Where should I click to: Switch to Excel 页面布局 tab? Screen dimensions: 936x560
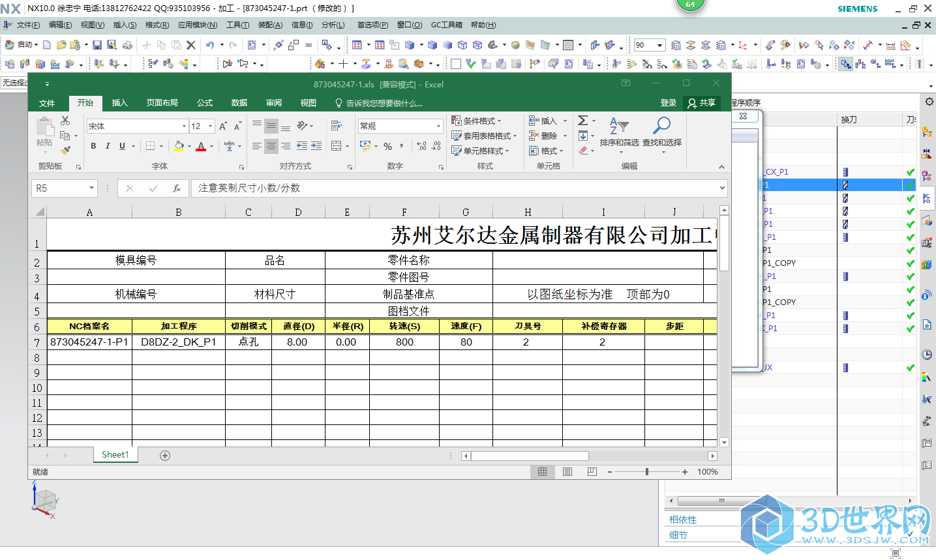point(162,103)
